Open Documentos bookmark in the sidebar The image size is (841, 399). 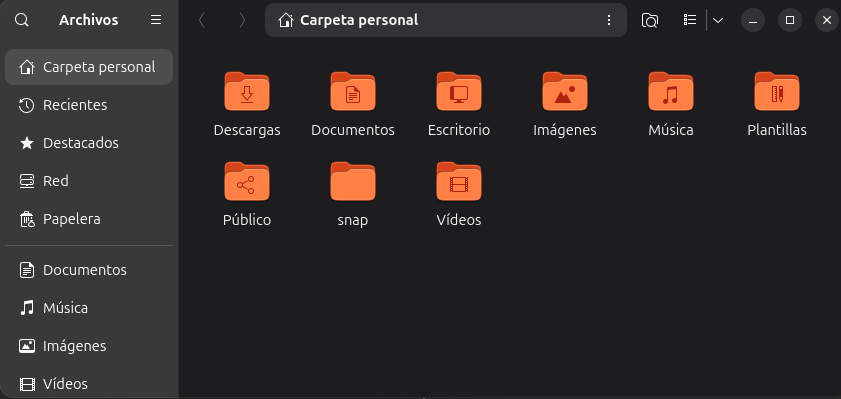click(x=89, y=270)
